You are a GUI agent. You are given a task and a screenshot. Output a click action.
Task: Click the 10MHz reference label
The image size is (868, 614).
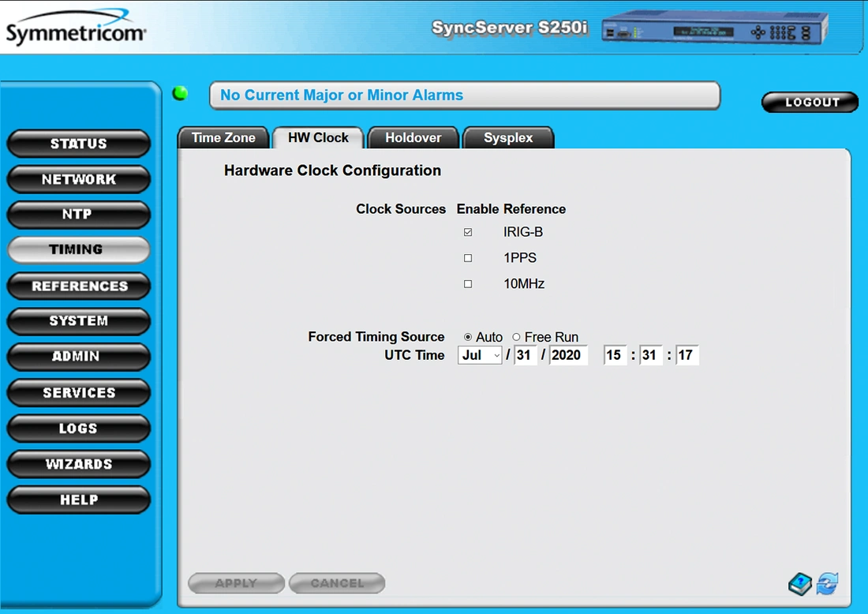(x=524, y=284)
